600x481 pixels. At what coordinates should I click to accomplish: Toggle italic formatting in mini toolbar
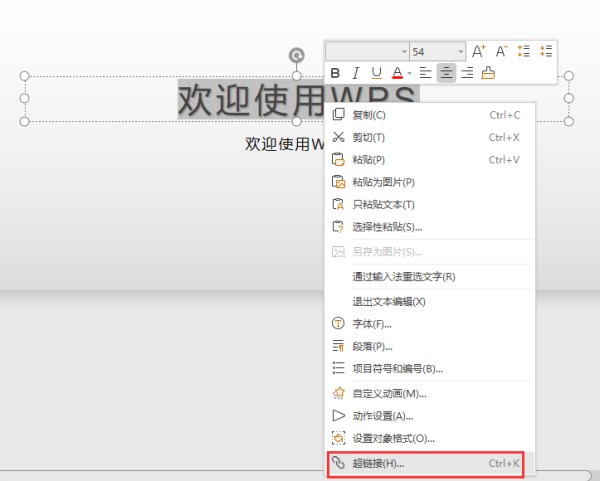click(355, 73)
